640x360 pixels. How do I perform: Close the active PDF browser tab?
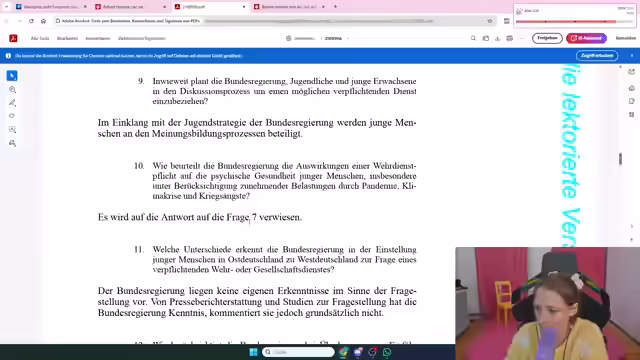(244, 7)
